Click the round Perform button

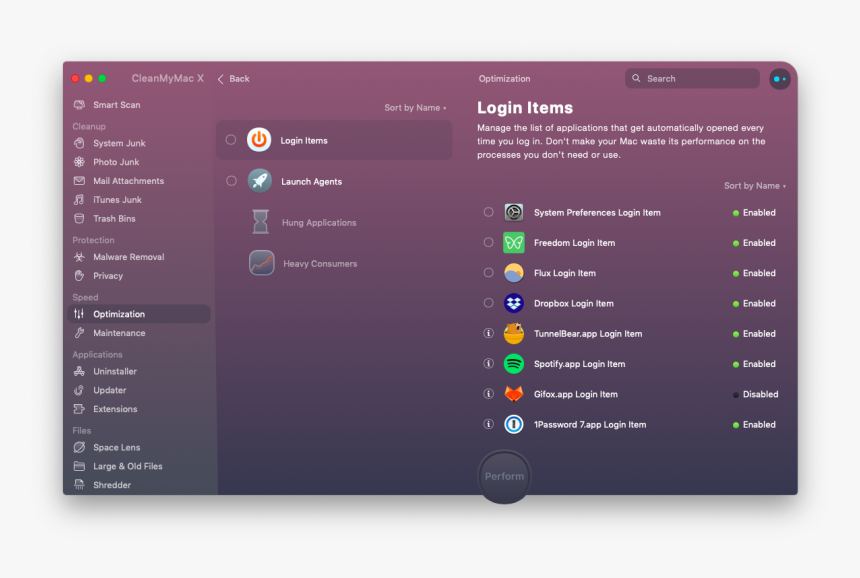[504, 476]
